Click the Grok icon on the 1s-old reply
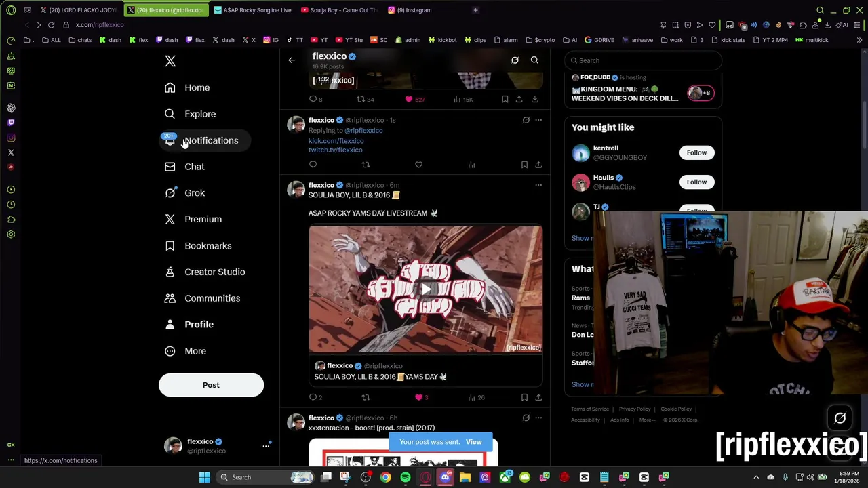This screenshot has height=488, width=868. pos(526,120)
